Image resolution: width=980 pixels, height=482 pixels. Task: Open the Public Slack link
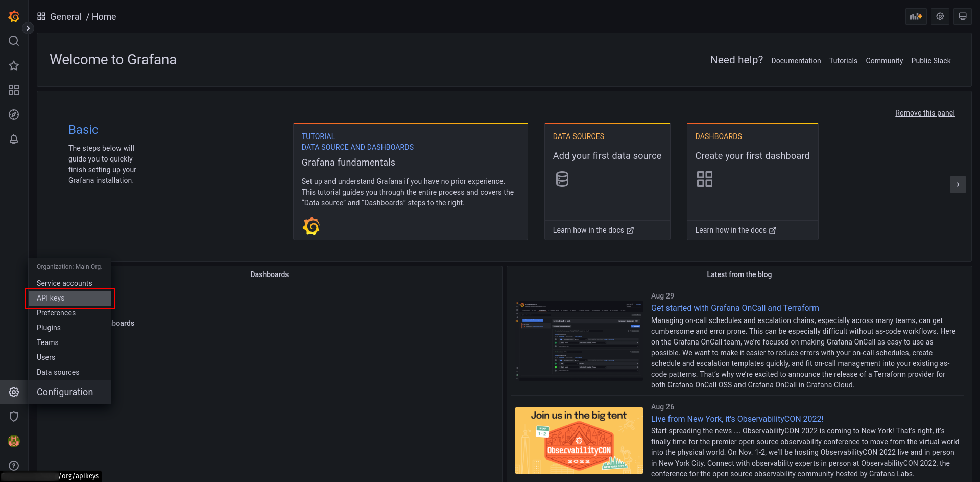point(930,61)
